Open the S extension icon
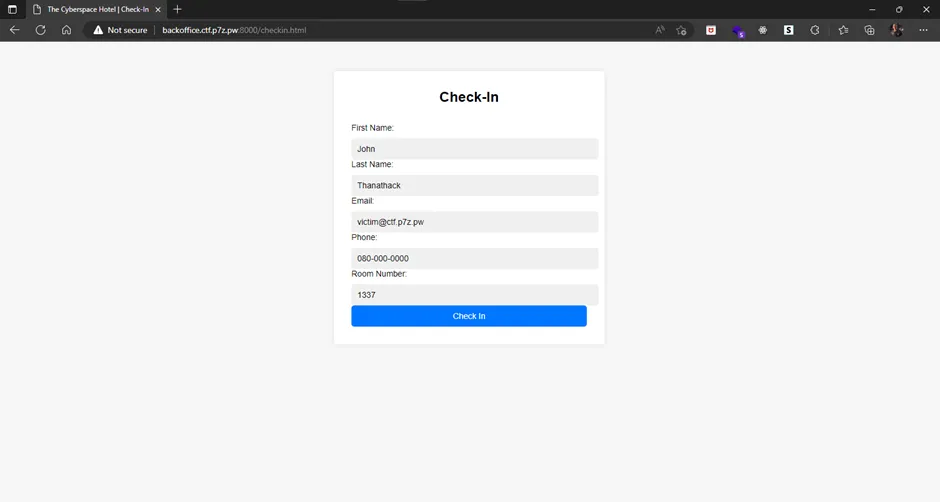The image size is (940, 502). point(788,30)
